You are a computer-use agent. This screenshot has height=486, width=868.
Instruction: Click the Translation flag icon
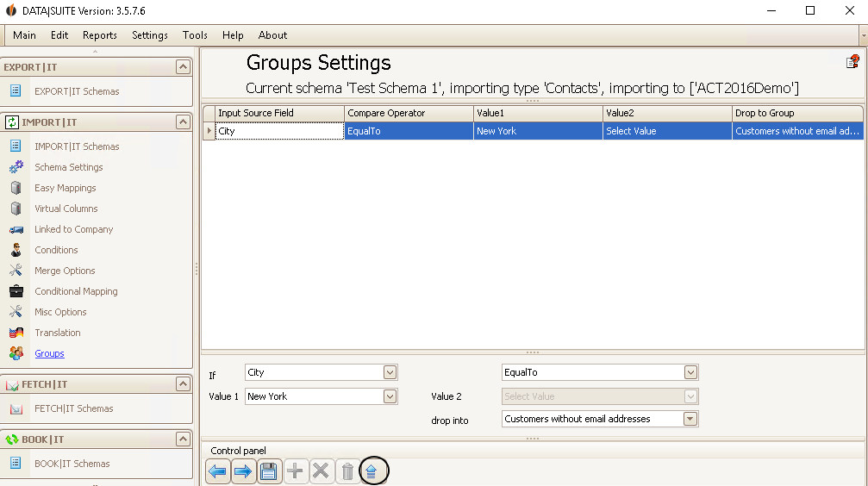point(16,332)
